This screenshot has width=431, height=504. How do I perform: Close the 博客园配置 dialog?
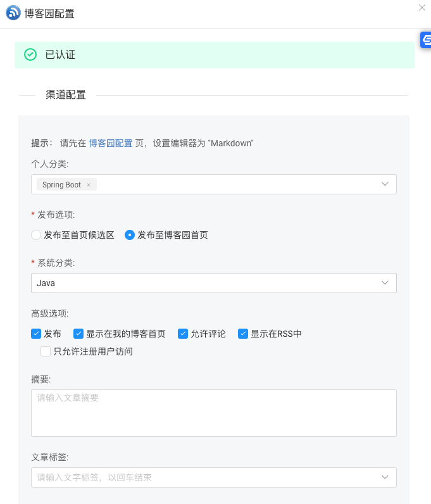coord(422,8)
